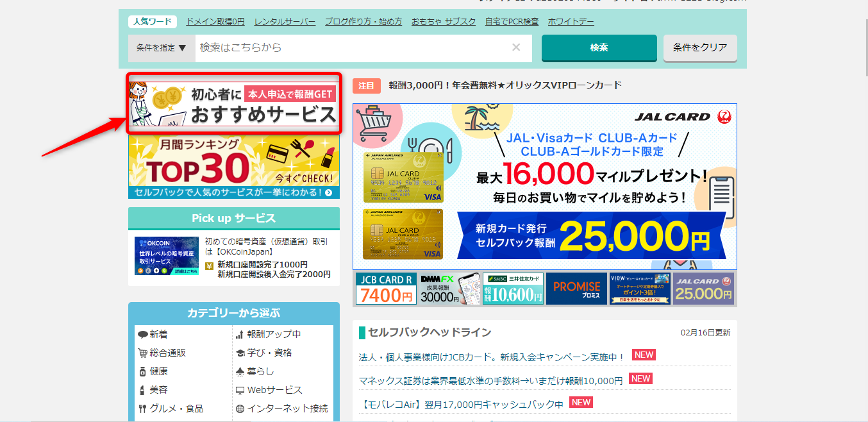Select the PROMISE プロミス banner thumbnail
Image resolution: width=868 pixels, height=422 pixels.
[x=576, y=289]
